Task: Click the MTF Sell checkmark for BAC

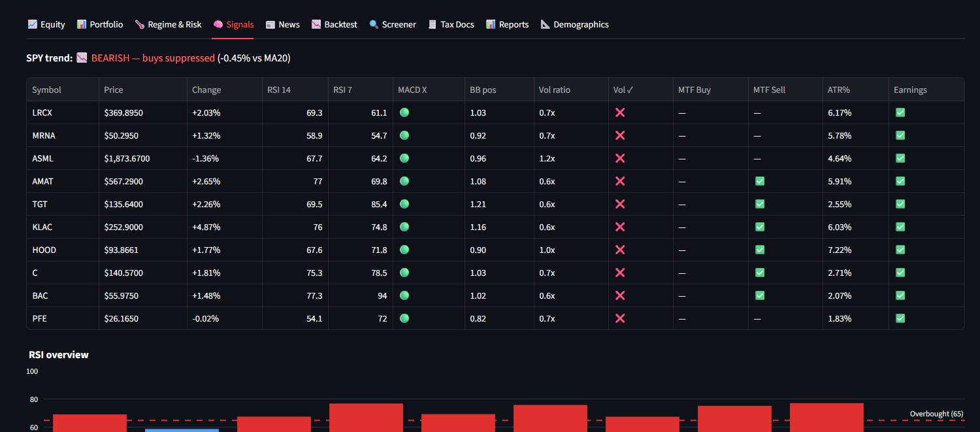Action: click(x=759, y=295)
